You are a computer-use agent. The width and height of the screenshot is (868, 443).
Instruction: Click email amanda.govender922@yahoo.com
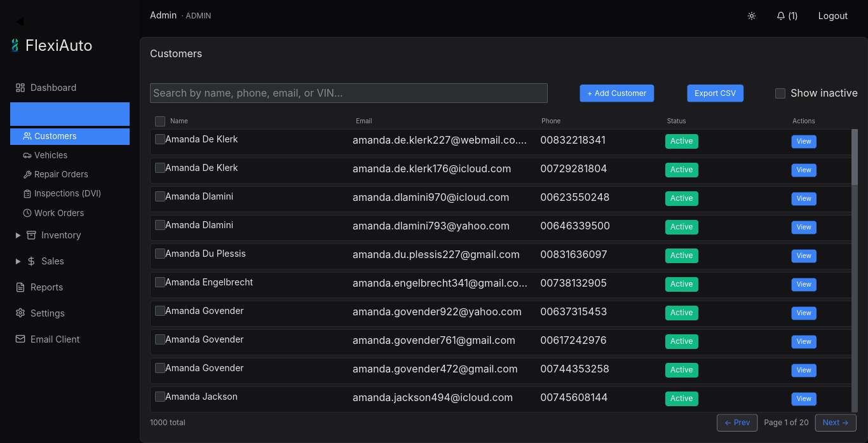tap(437, 312)
